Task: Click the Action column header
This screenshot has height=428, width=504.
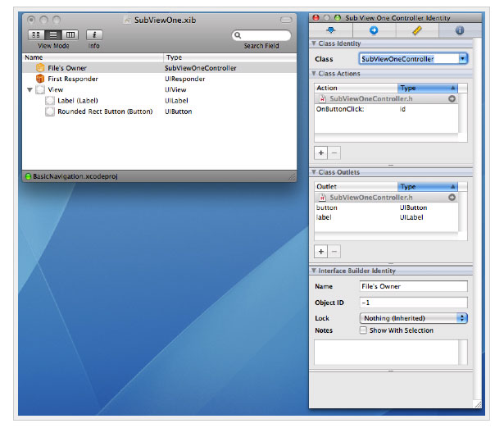Action: (356, 88)
